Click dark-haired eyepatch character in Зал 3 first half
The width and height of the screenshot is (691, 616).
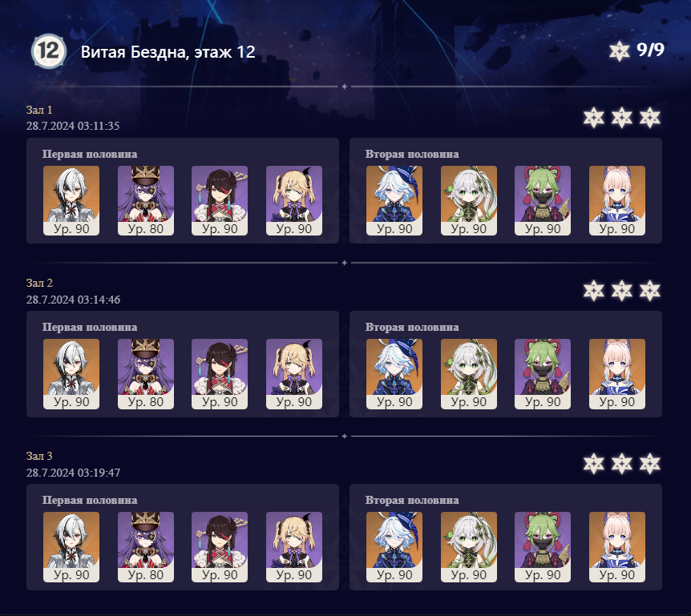(220, 547)
